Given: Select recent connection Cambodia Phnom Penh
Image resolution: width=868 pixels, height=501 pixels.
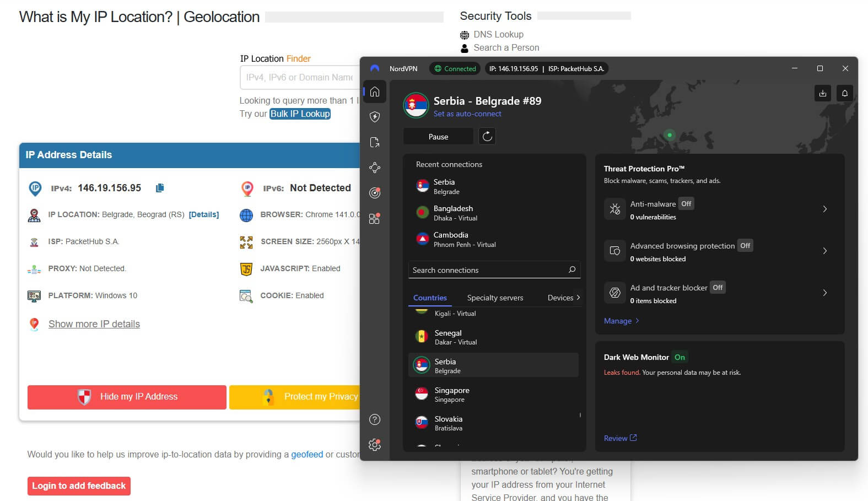Looking at the screenshot, I should pos(494,239).
